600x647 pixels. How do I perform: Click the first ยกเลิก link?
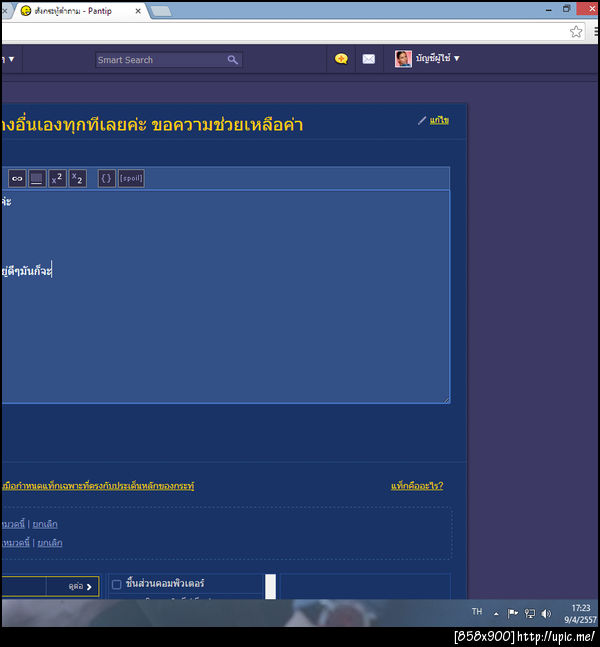tap(45, 524)
